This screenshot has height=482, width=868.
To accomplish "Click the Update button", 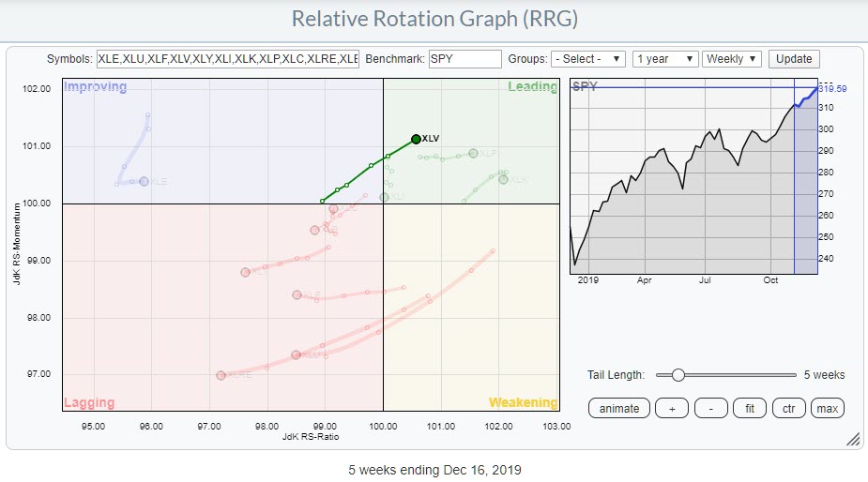I will pos(794,59).
